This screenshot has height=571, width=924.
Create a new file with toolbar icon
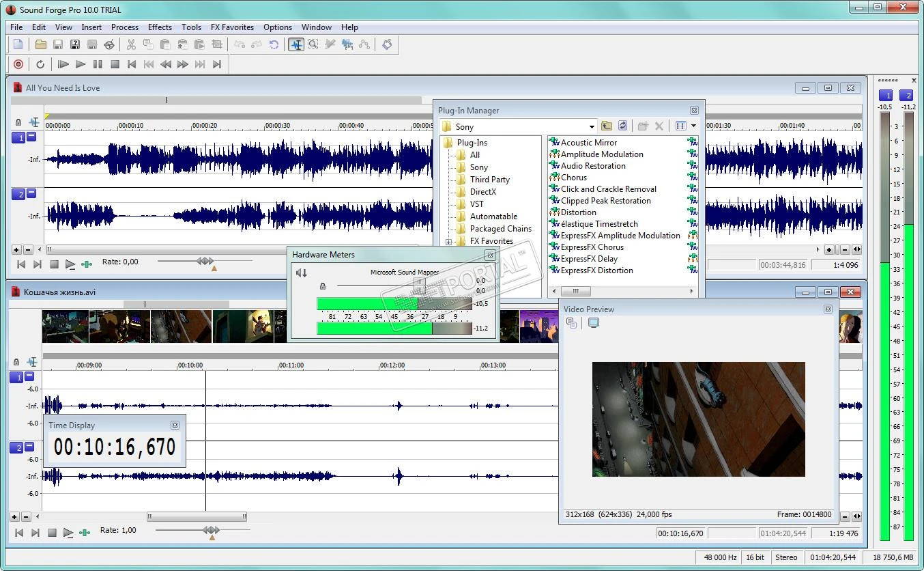coord(18,44)
